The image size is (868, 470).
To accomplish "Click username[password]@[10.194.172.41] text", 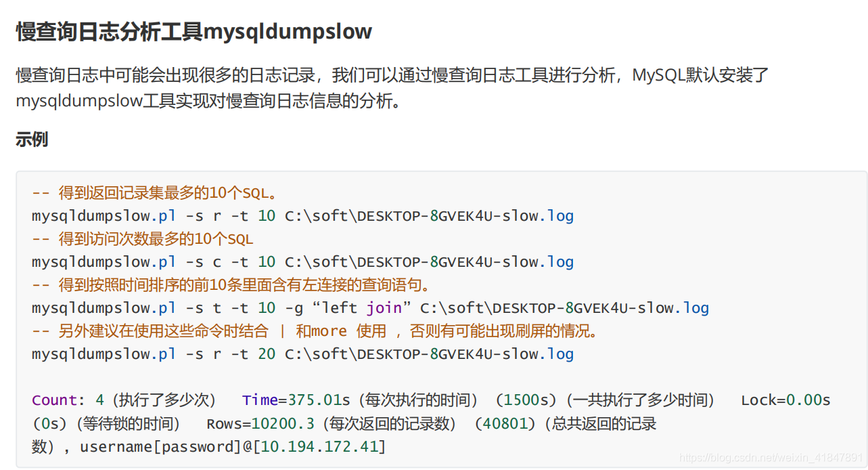I will point(233,447).
